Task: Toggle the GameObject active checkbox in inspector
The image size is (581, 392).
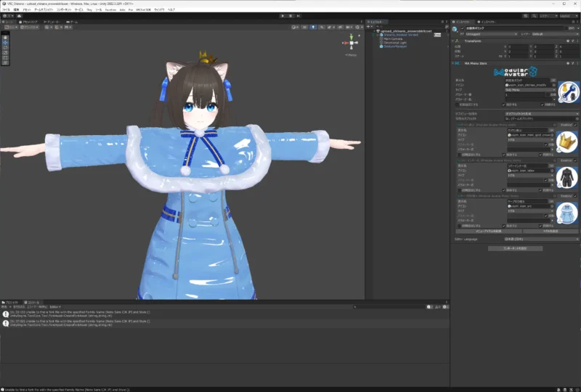Action: 462,28
